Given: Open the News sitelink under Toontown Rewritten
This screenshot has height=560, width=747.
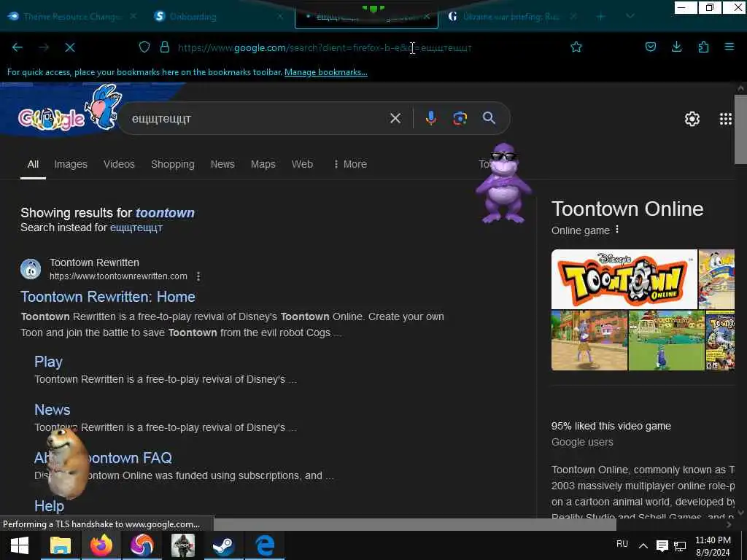Looking at the screenshot, I should [52, 410].
